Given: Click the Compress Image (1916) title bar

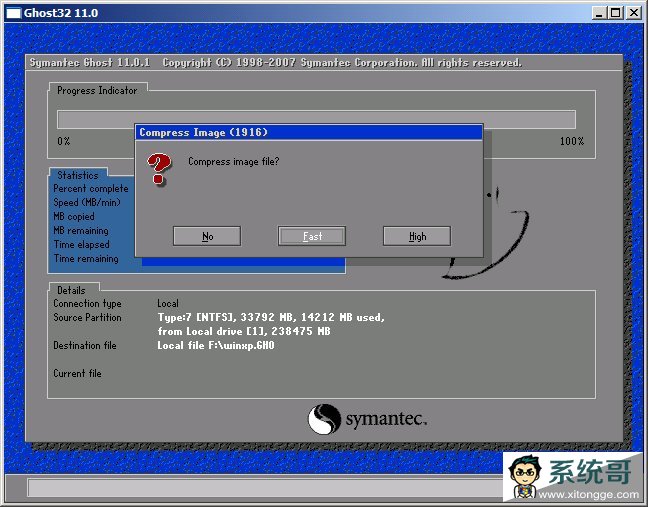Looking at the screenshot, I should (x=309, y=132).
